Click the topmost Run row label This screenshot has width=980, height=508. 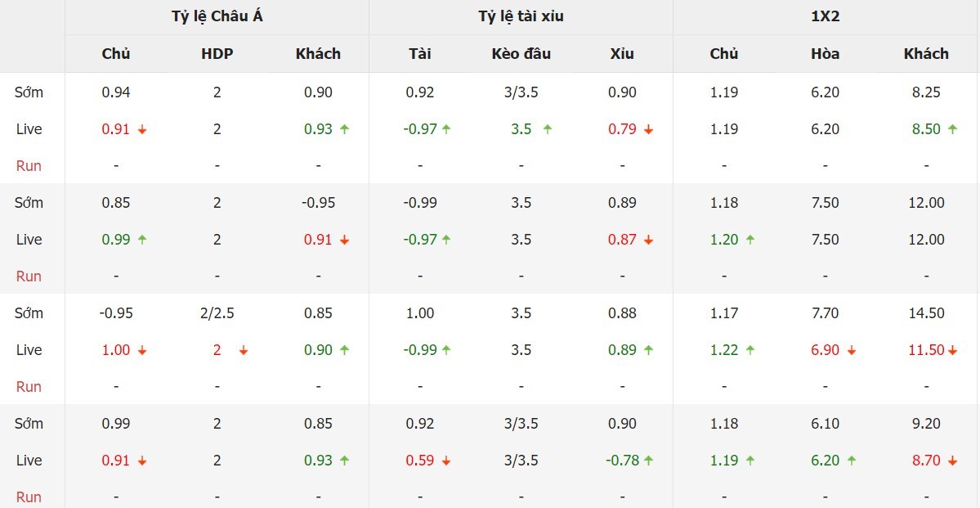coord(29,166)
